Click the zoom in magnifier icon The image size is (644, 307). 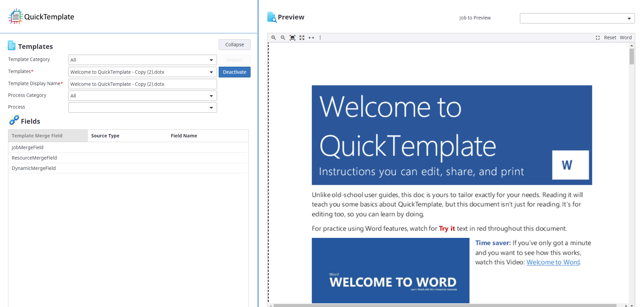pyautogui.click(x=274, y=38)
